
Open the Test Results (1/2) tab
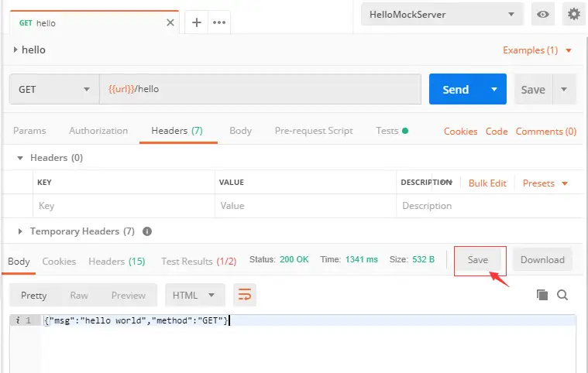pos(198,262)
